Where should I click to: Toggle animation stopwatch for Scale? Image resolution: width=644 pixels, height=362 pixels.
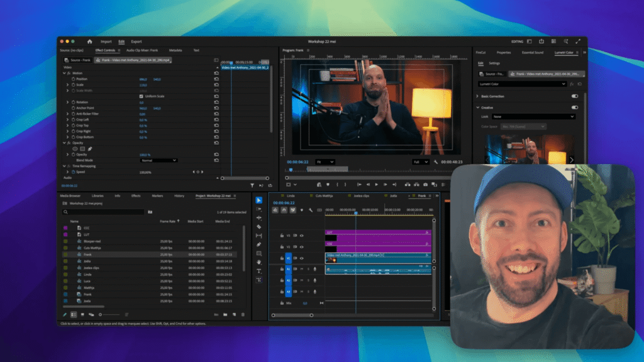tap(74, 85)
